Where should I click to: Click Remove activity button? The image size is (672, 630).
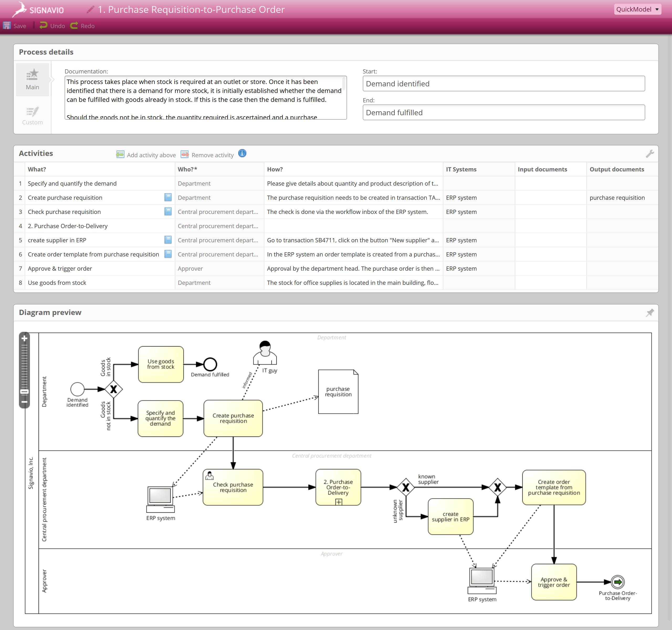207,155
